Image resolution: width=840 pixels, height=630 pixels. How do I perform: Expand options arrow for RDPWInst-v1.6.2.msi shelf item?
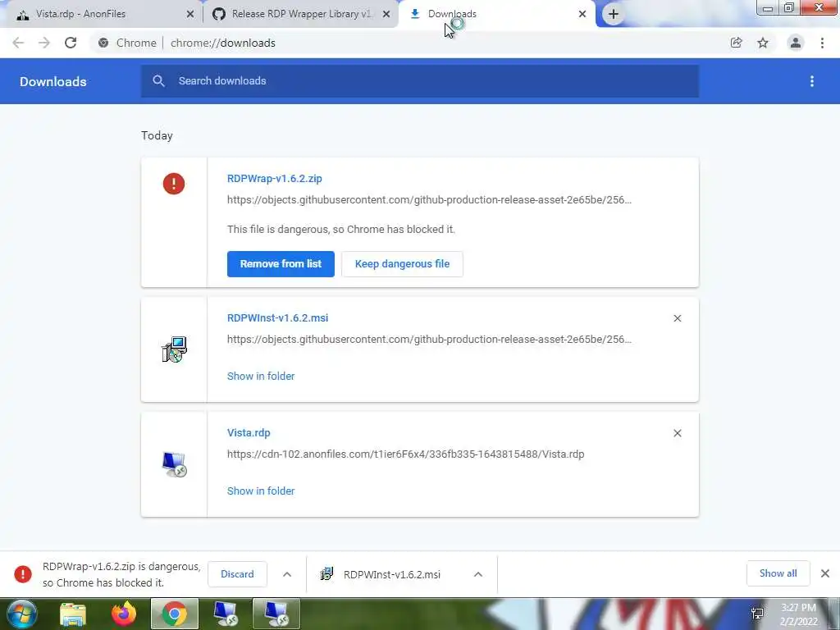(478, 574)
